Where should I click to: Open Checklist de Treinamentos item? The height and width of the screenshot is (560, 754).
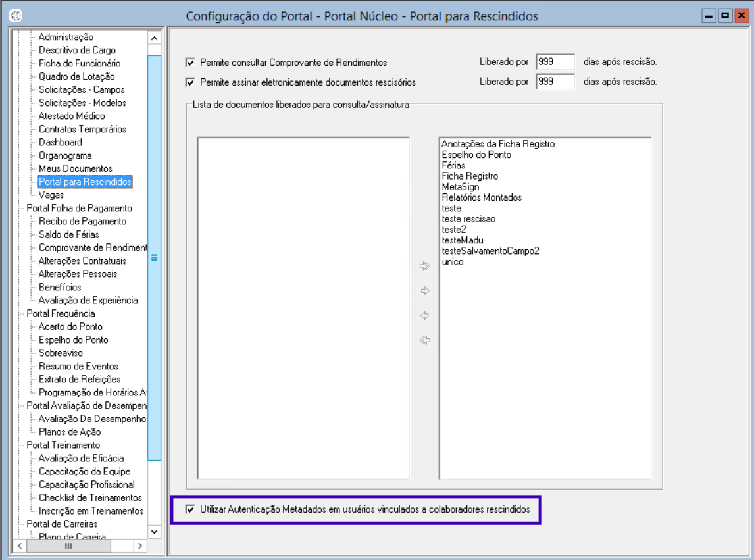(x=90, y=498)
